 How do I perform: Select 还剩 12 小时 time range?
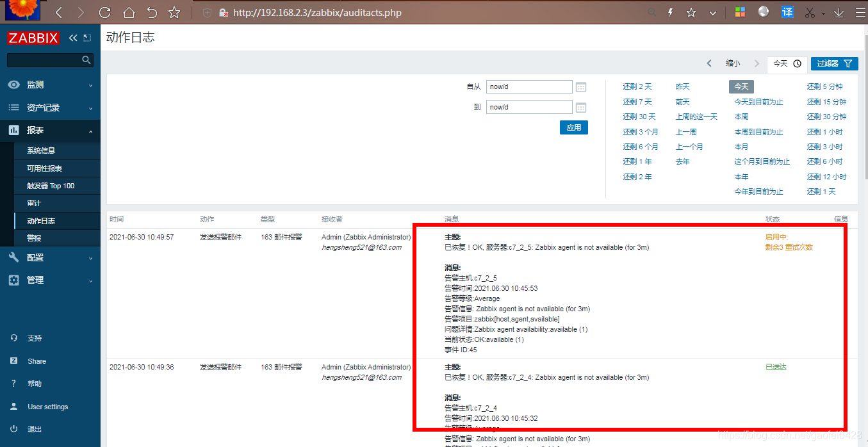click(x=827, y=177)
